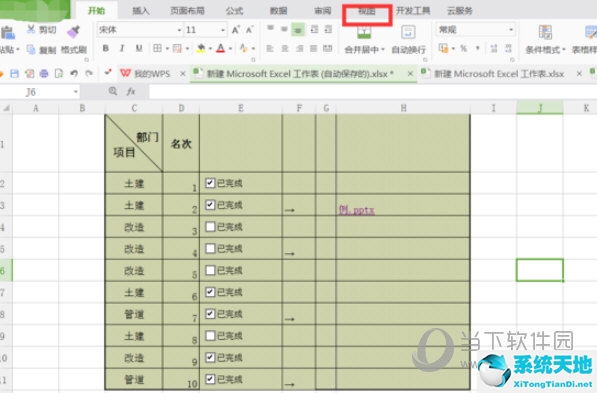Viewport: 597px width, 393px height.
Task: Click the Print Preview icon
Action: click(x=59, y=73)
